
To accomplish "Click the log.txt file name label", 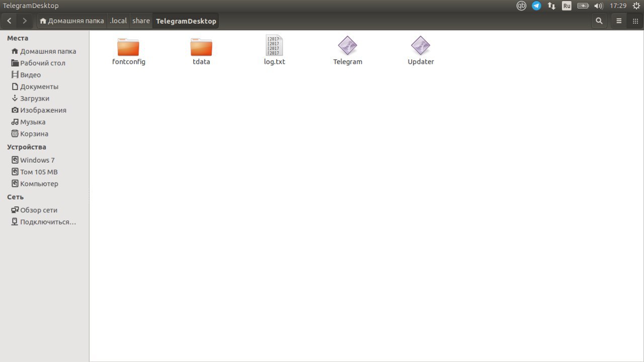I will coord(275,62).
